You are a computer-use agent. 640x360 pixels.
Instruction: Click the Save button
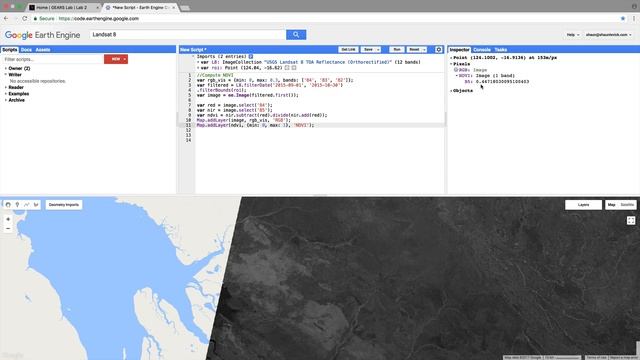tap(368, 49)
